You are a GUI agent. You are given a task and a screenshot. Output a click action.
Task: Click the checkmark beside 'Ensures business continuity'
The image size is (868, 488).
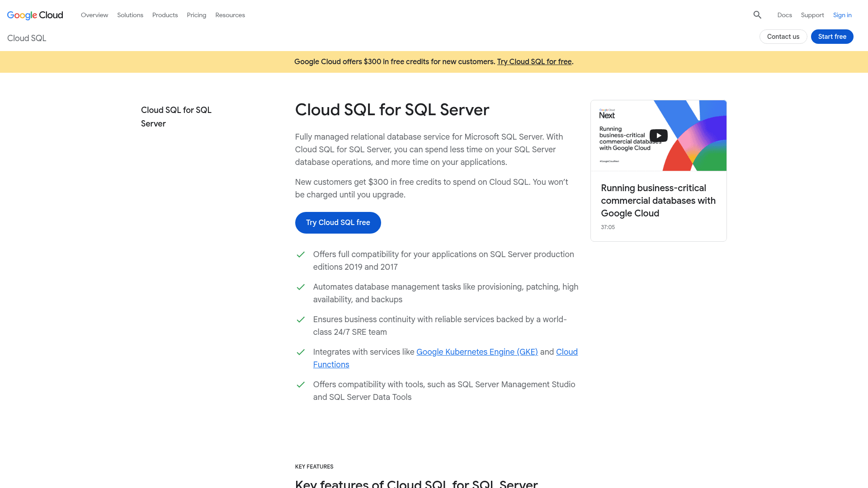[301, 319]
